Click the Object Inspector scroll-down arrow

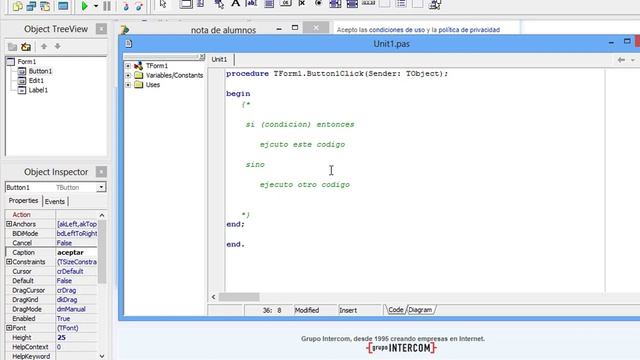click(102, 356)
